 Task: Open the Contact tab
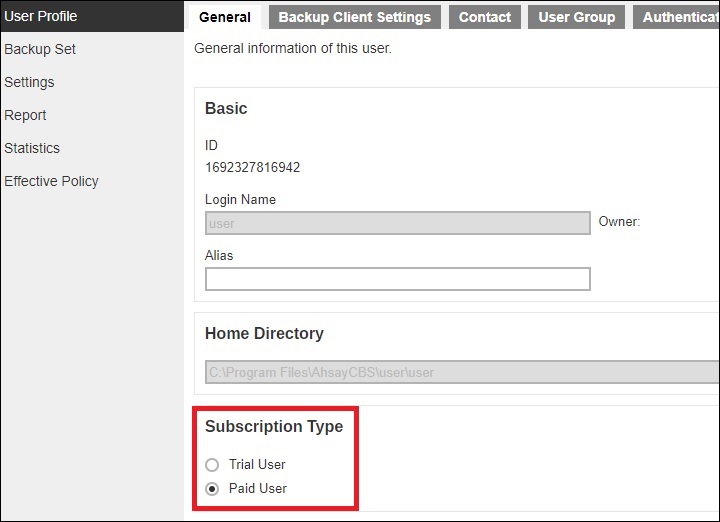pos(484,17)
